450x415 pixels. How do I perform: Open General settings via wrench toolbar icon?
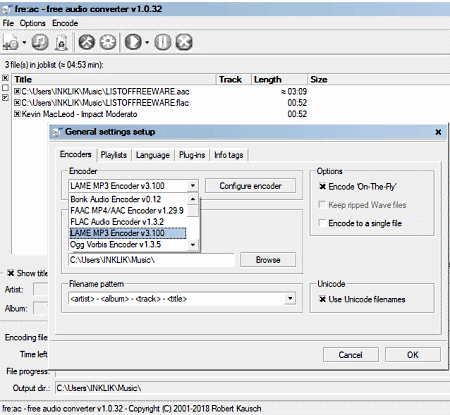coord(87,42)
